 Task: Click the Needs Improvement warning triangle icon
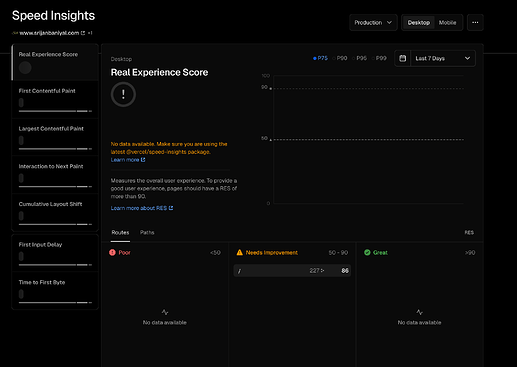coord(240,252)
